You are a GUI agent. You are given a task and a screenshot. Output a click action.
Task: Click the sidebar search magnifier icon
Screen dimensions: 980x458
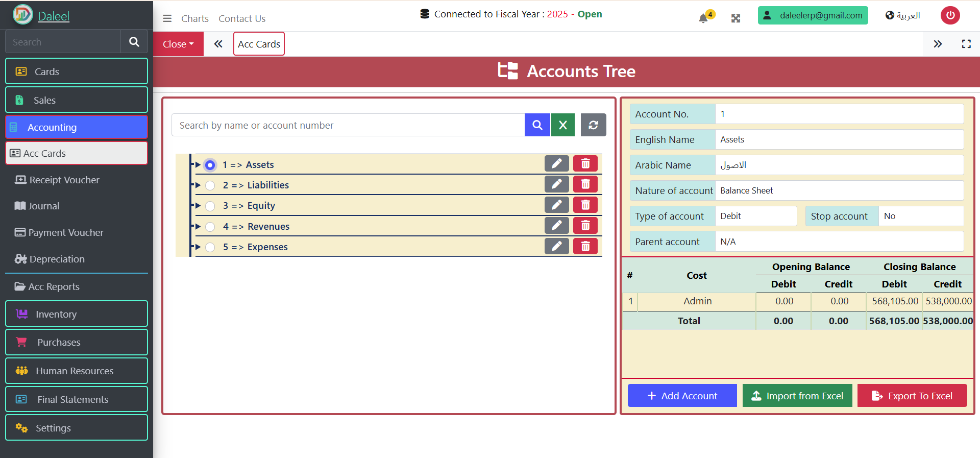coord(134,42)
